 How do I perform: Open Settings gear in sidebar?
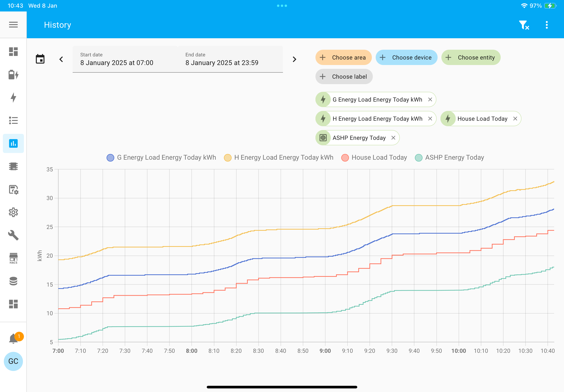click(x=13, y=212)
